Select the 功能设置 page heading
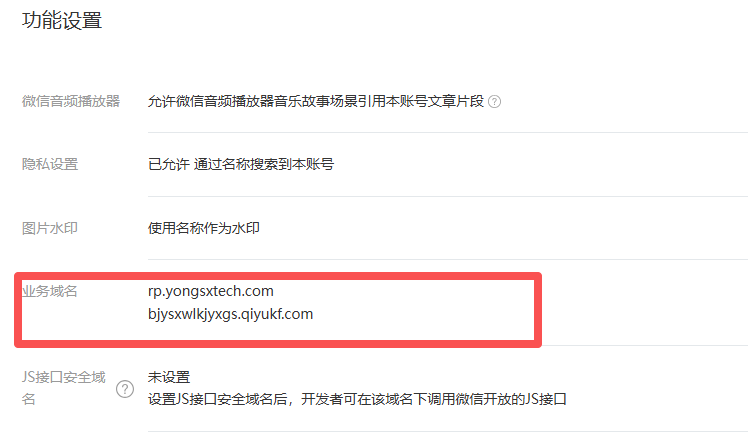 (62, 21)
